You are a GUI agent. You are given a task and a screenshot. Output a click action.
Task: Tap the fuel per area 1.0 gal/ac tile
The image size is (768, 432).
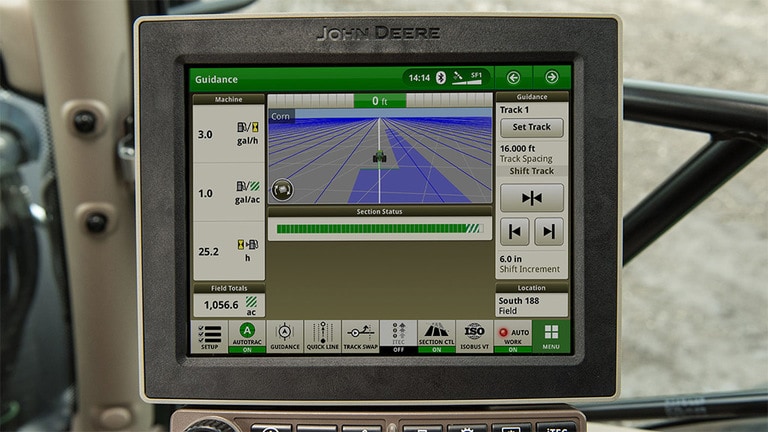click(x=229, y=192)
